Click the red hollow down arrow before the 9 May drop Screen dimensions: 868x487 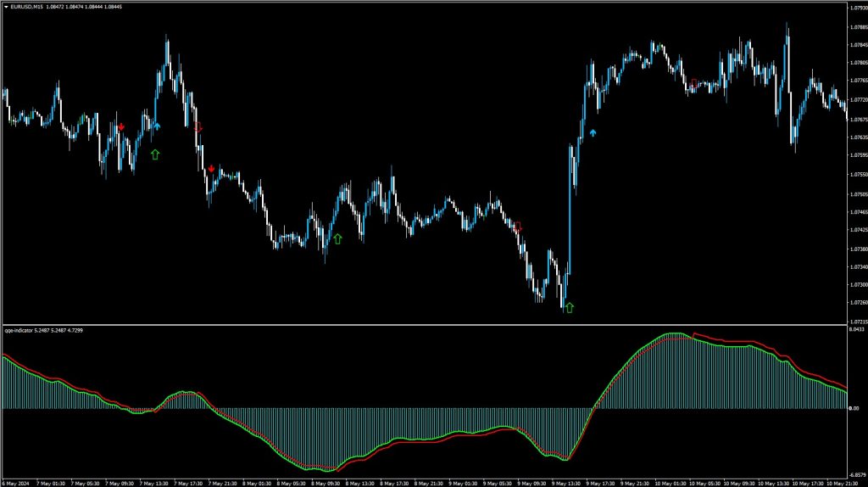pos(517,227)
